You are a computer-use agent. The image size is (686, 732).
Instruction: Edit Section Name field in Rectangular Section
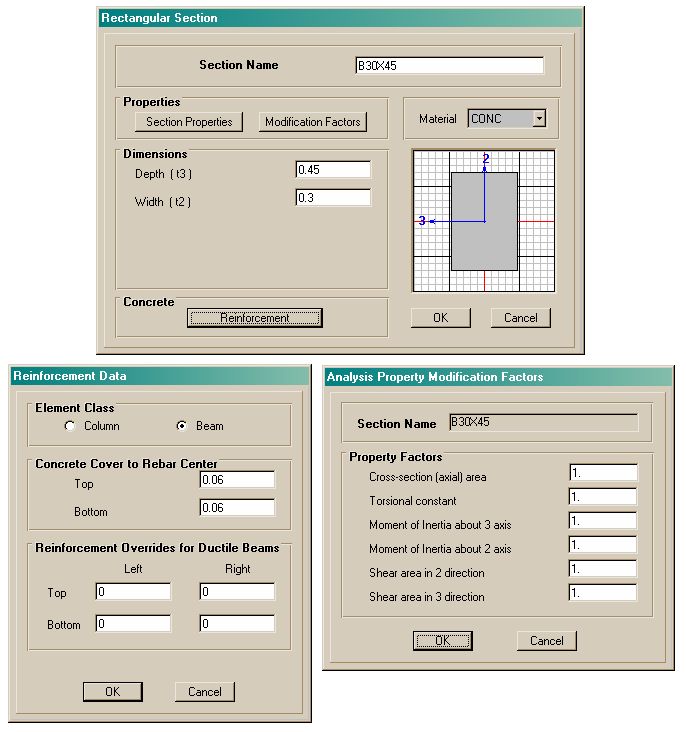[x=449, y=66]
